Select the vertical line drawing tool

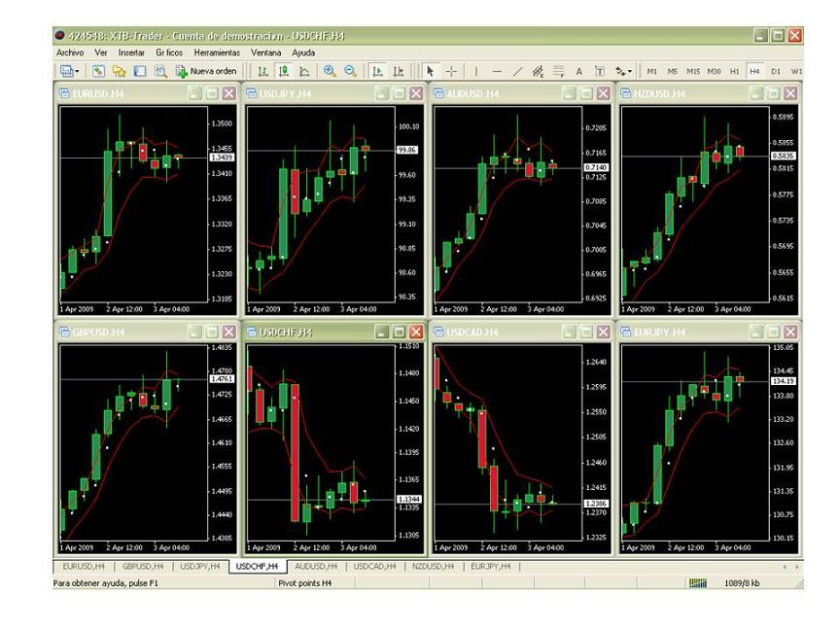(x=476, y=71)
